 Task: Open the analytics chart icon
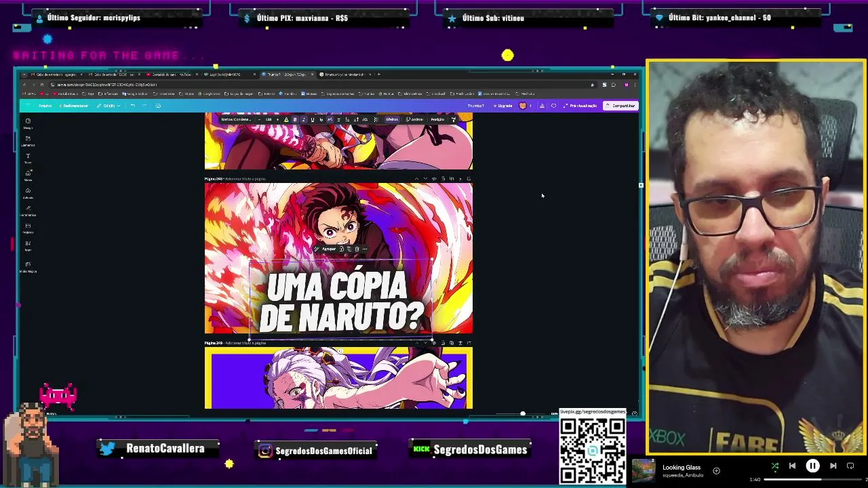coord(542,106)
